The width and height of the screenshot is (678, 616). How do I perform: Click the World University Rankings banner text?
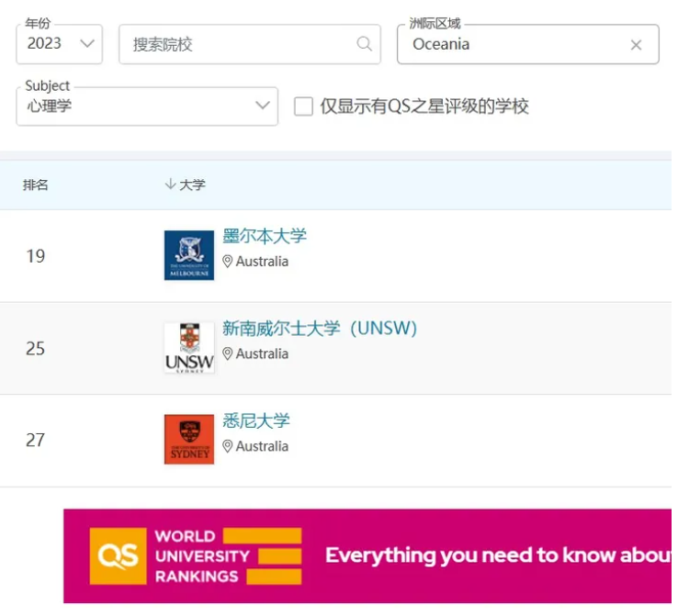pos(202,555)
